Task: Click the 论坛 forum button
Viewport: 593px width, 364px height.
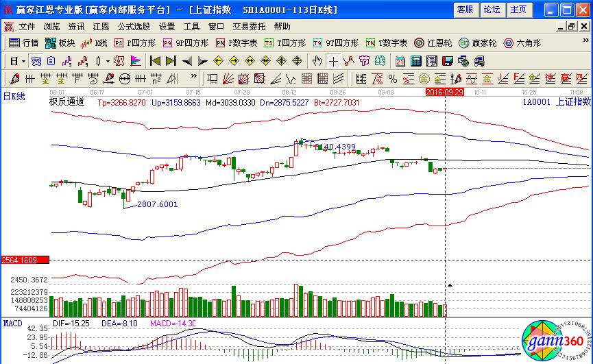Action: point(492,10)
